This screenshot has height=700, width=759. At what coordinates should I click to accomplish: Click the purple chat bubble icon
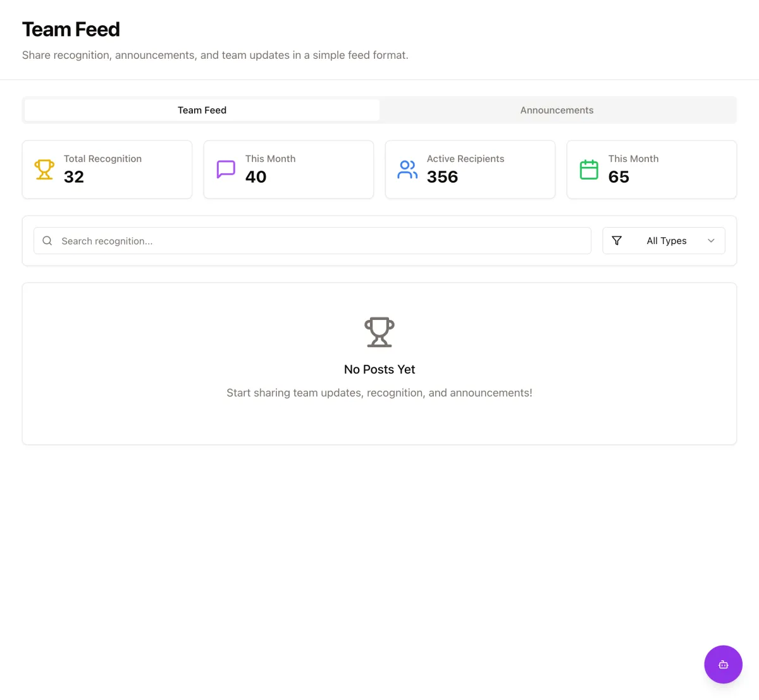coord(226,169)
